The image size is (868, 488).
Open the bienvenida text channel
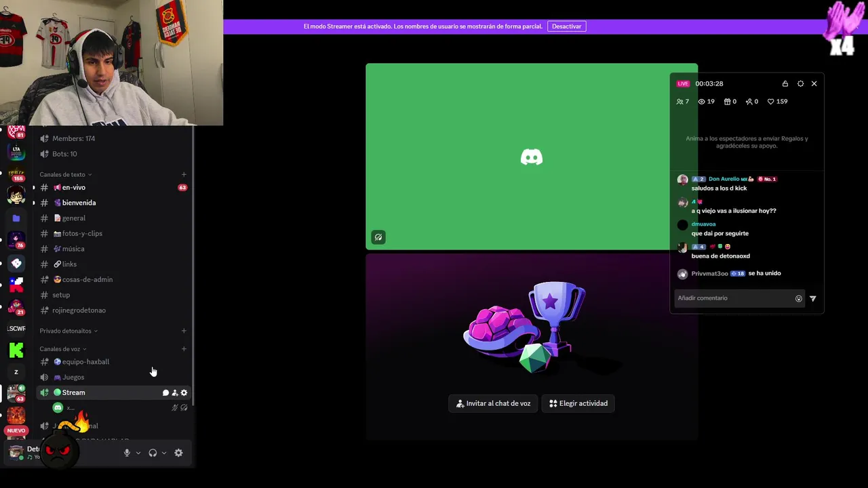113,203
